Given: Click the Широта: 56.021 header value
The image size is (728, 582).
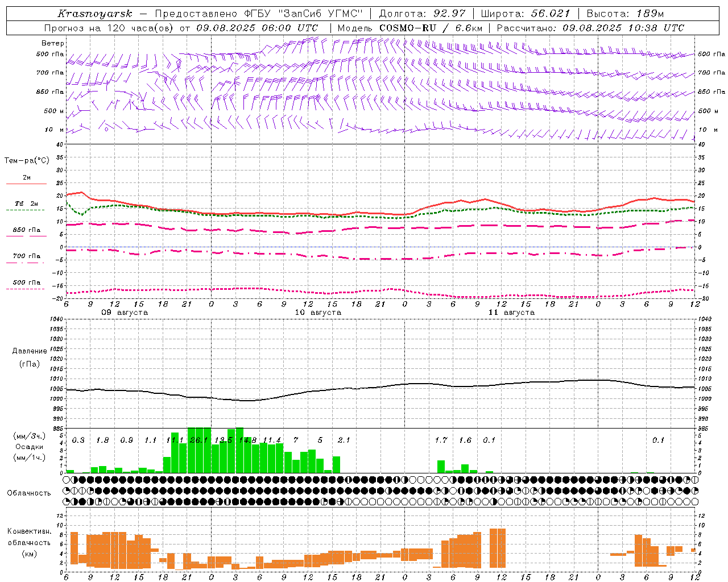Looking at the screenshot, I should pos(525,14).
